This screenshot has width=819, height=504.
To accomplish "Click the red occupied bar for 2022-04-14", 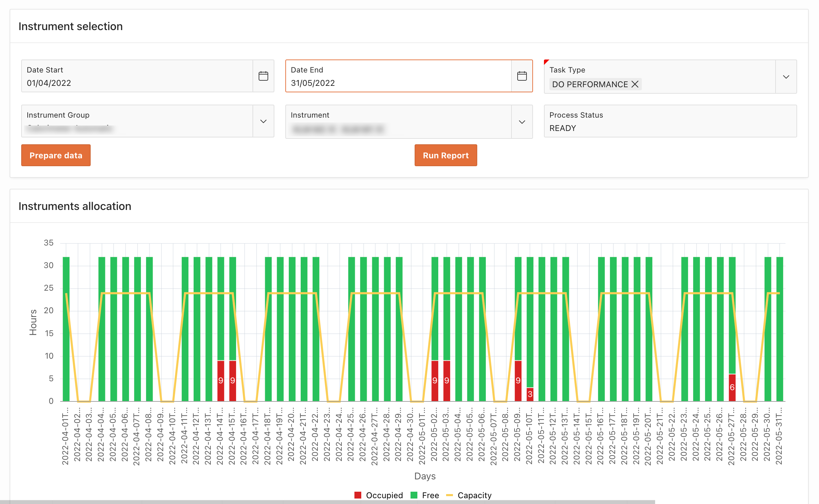I will click(221, 381).
